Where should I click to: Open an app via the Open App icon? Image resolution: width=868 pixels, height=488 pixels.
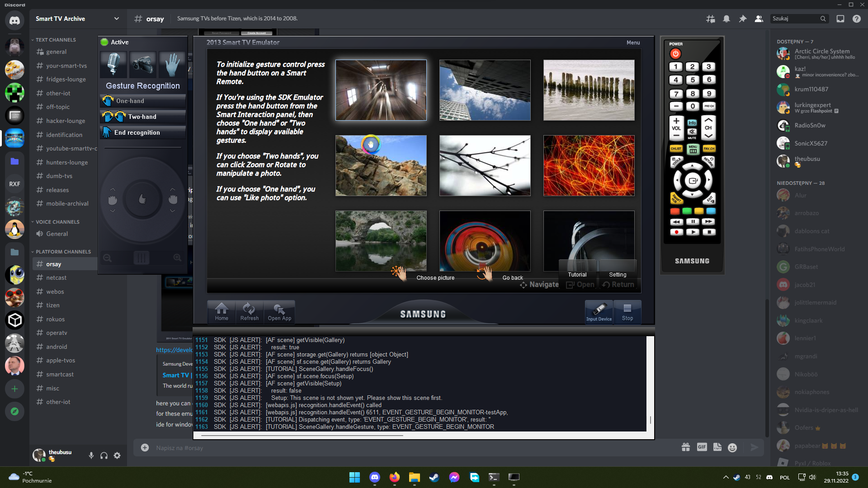[x=279, y=312]
